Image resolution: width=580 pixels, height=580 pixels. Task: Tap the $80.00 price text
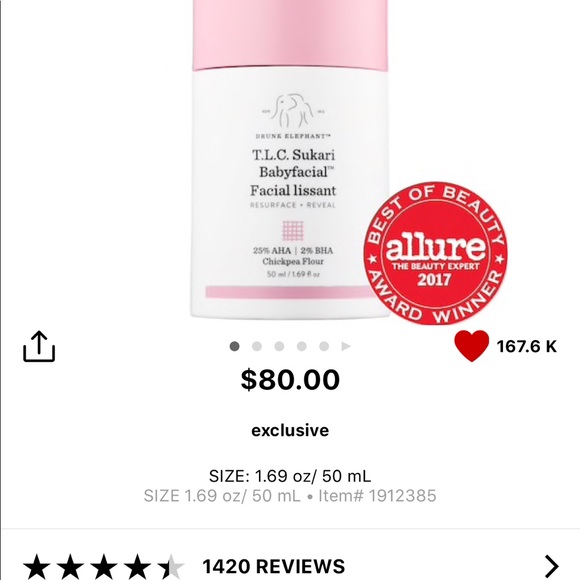[290, 380]
